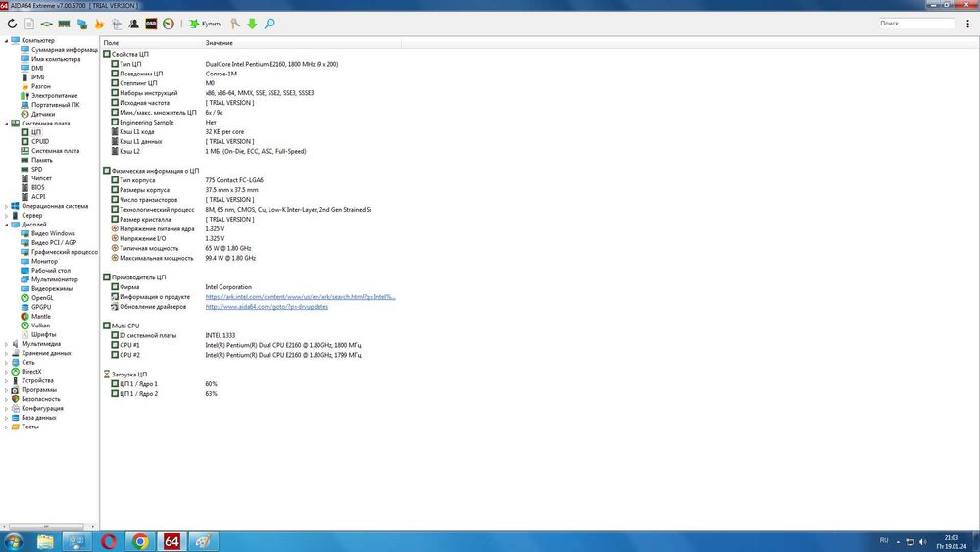Click the sensor gauge toolbar icon
980x552 pixels.
169,24
